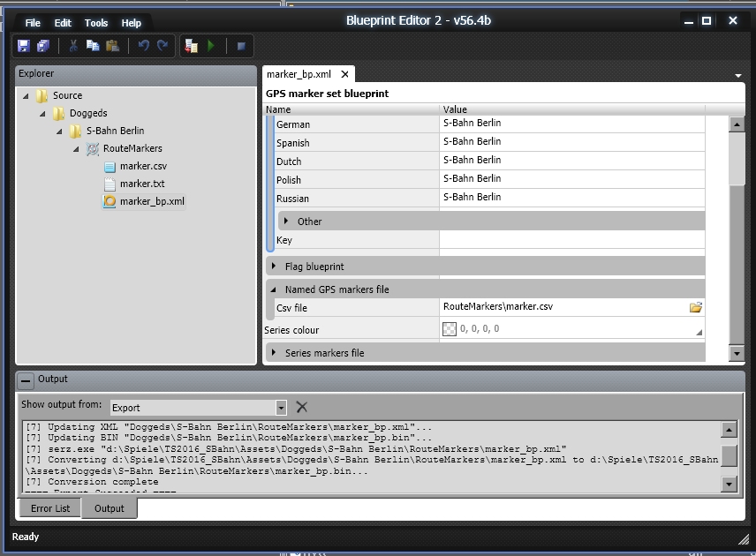This screenshot has height=556, width=756.
Task: Undo using the toolbar arrow icon
Action: click(x=143, y=46)
